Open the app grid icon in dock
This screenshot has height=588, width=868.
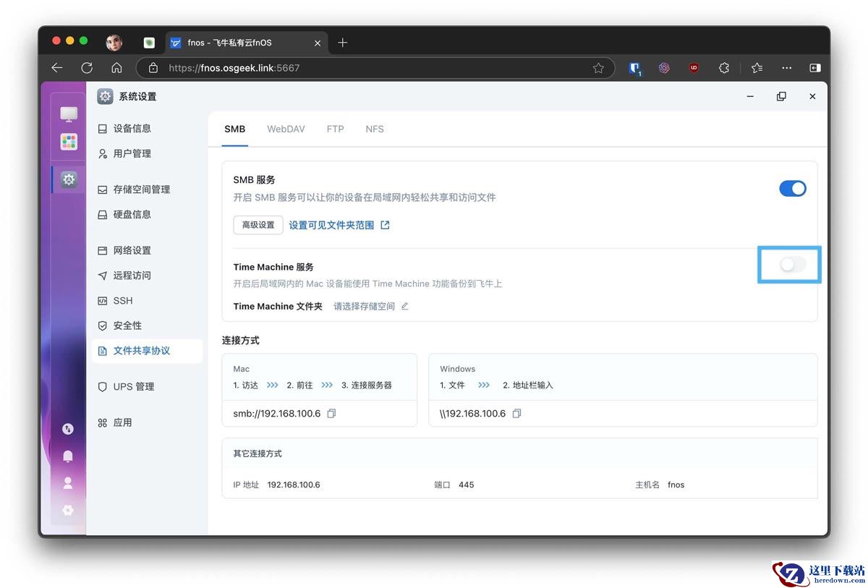pos(69,142)
